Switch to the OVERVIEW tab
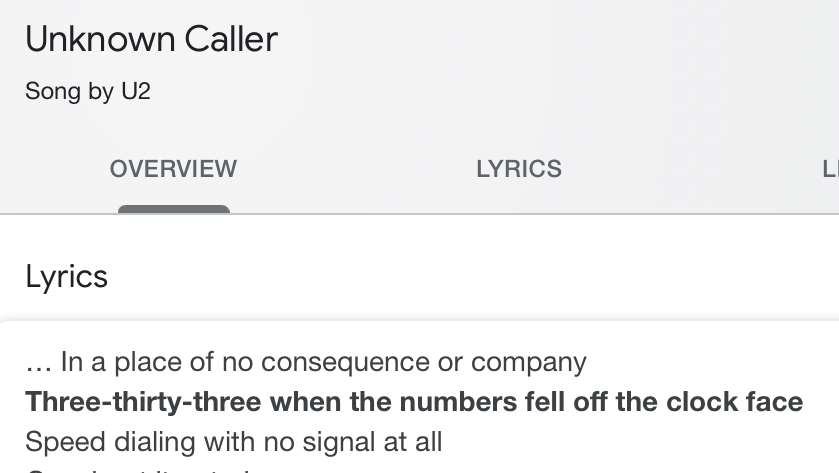 pos(173,169)
